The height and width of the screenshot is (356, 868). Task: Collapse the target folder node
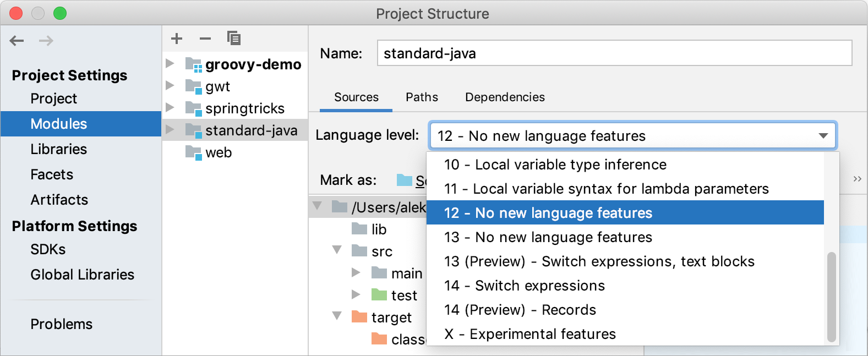click(337, 316)
